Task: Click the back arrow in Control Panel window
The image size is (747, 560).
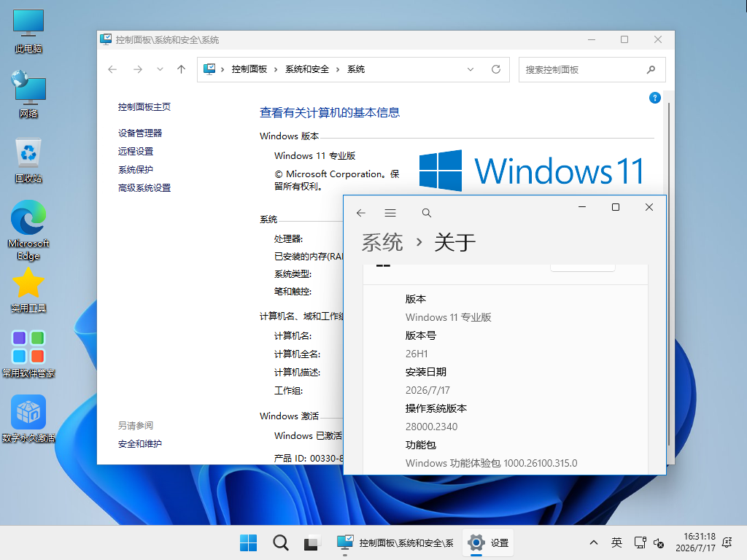Action: pyautogui.click(x=112, y=69)
